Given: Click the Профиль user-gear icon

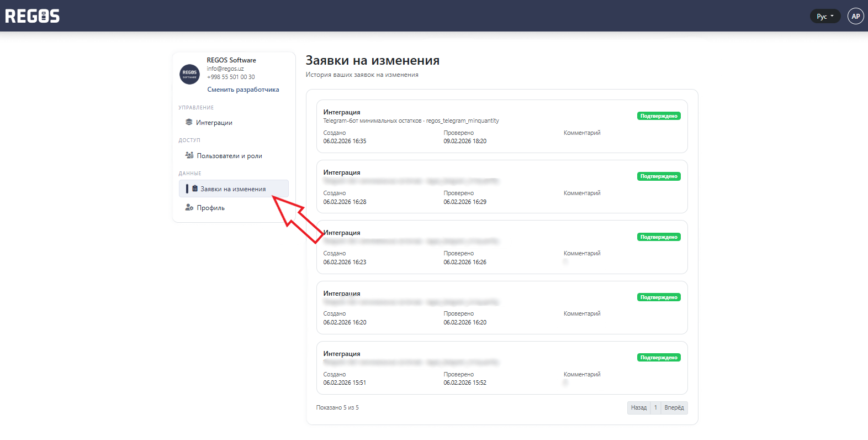Looking at the screenshot, I should coord(189,207).
